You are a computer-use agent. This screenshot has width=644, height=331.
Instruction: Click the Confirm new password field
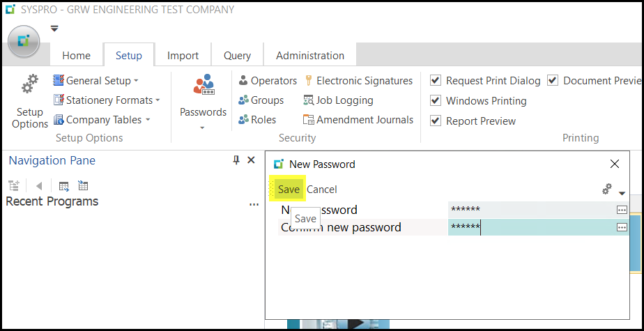(531, 227)
